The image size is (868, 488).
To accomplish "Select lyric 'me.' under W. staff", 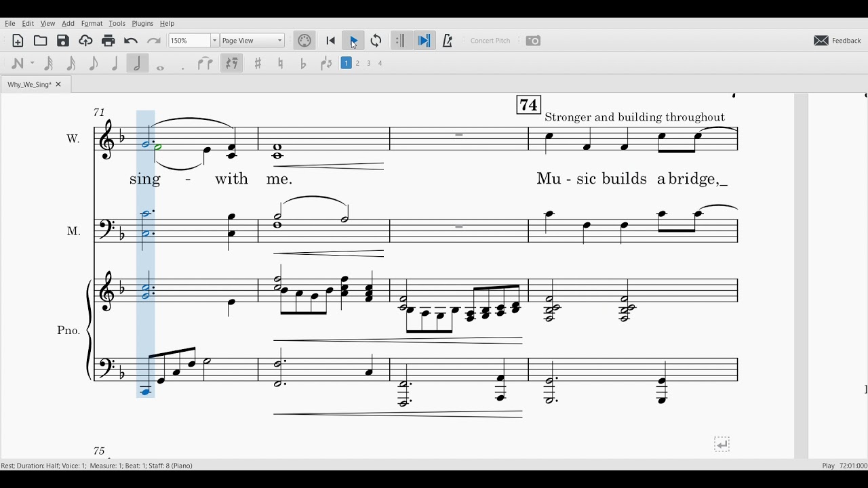I will tap(279, 180).
